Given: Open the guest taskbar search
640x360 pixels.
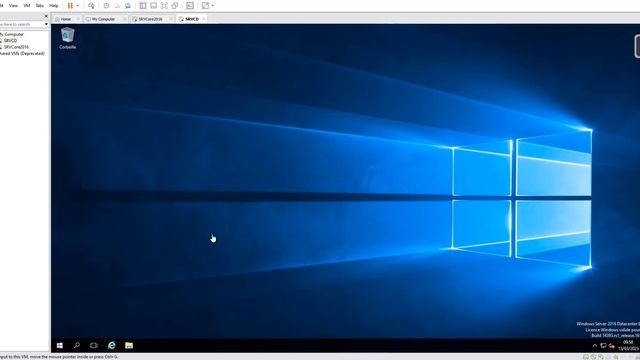Looking at the screenshot, I should click(77, 345).
